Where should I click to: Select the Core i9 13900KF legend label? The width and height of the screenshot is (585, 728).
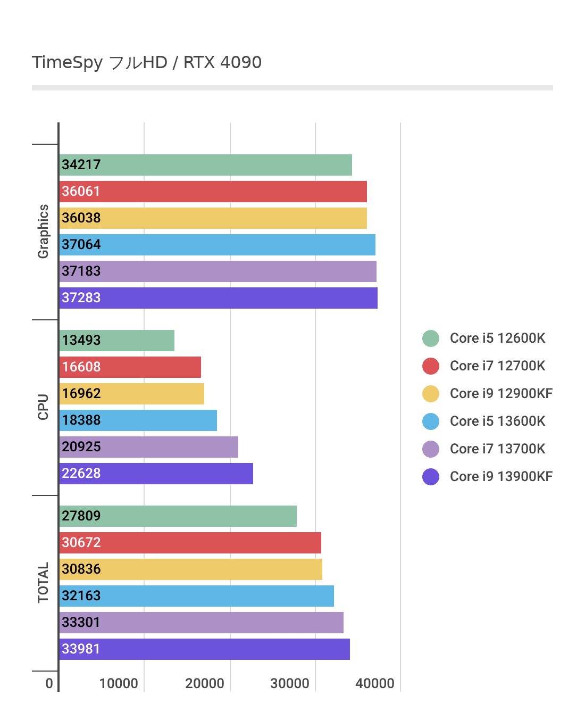click(501, 477)
